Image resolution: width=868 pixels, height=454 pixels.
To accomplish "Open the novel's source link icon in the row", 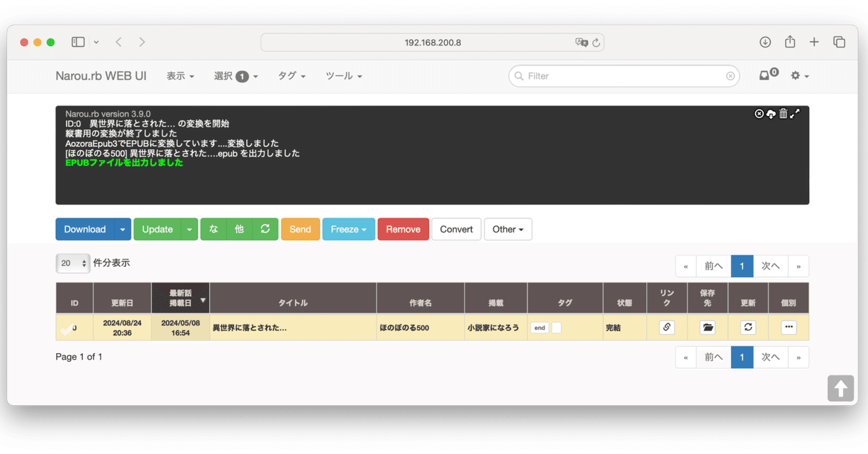I will pos(667,327).
